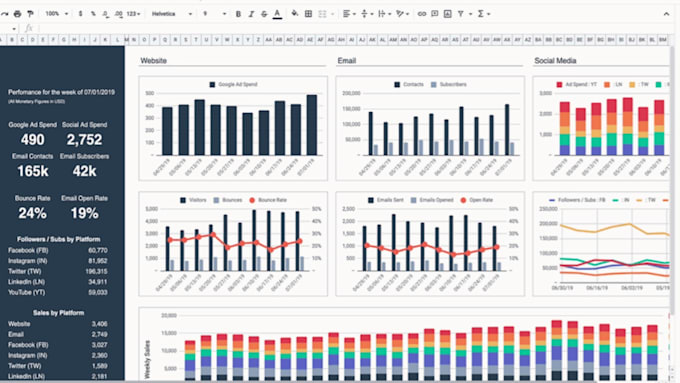Select the Website sales value 3,406
Viewport: 680px width, 383px height.
(x=99, y=324)
